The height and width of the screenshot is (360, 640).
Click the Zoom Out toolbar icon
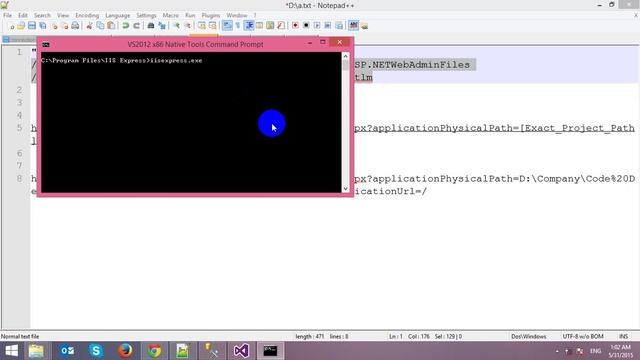point(187,26)
